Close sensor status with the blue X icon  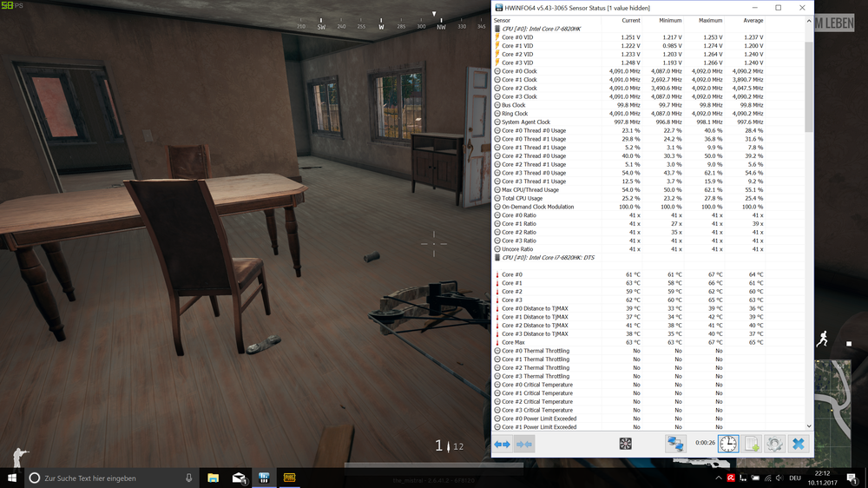pyautogui.click(x=798, y=444)
